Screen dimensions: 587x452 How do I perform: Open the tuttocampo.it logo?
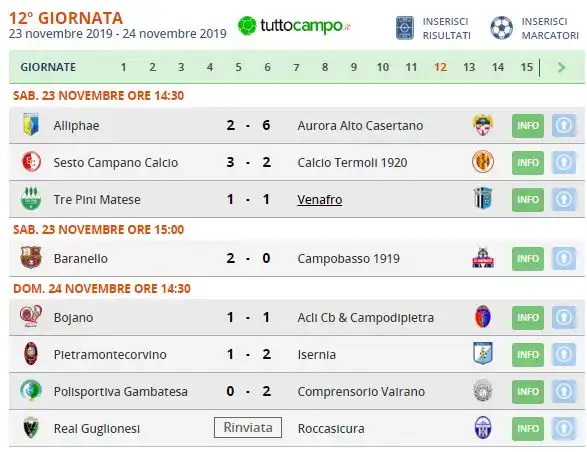click(x=294, y=26)
